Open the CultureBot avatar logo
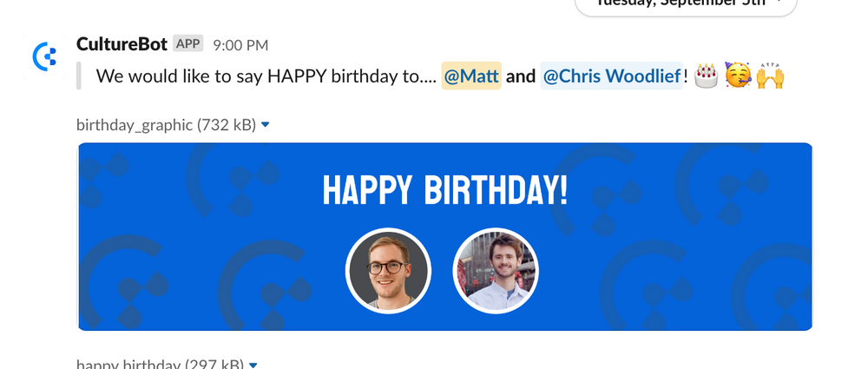This screenshot has width=868, height=369. [x=44, y=56]
